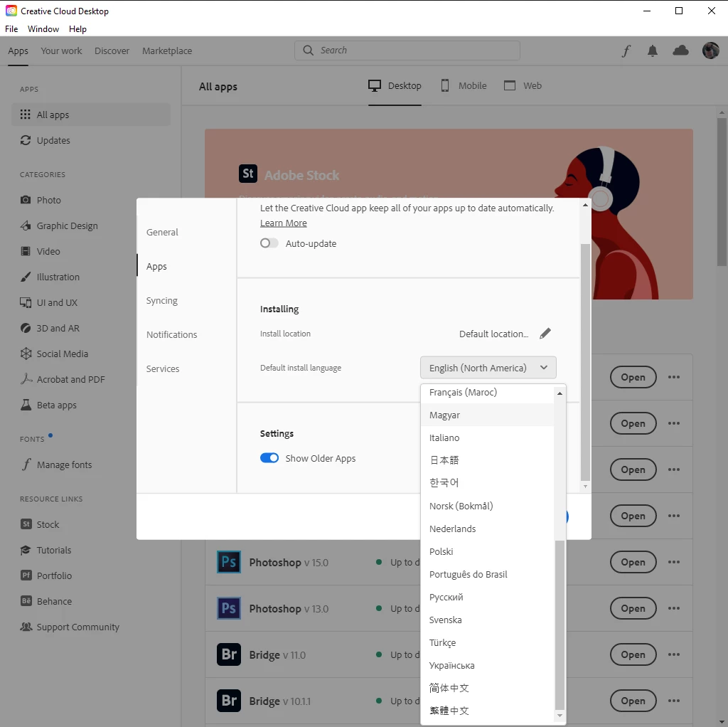728x727 pixels.
Task: Pick Polski language option
Action: (x=488, y=551)
